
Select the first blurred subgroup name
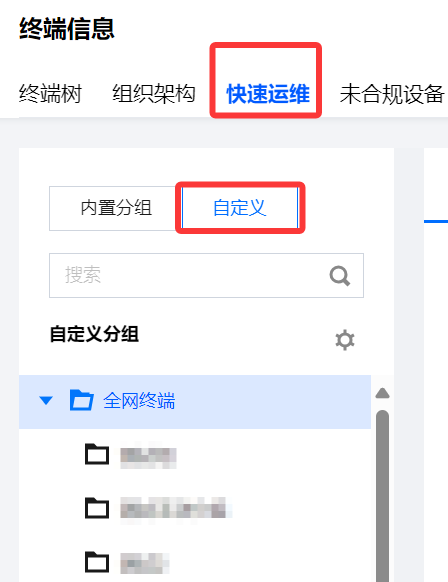[148, 455]
